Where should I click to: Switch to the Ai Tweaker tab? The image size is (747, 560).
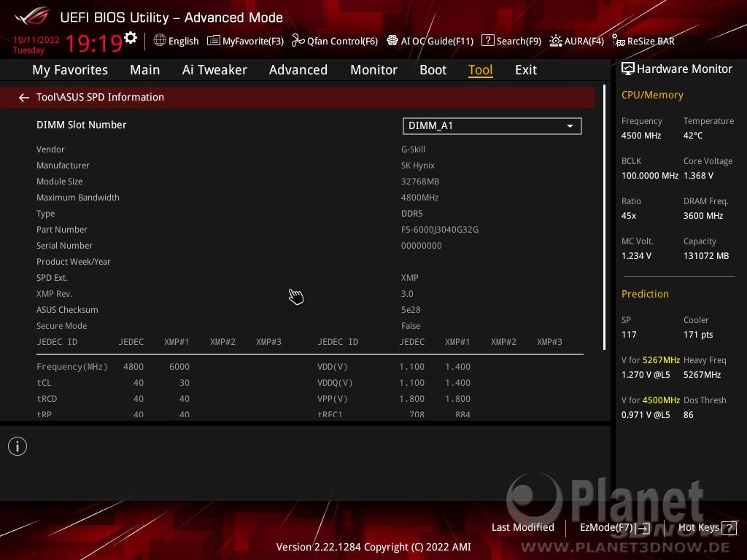pos(214,70)
